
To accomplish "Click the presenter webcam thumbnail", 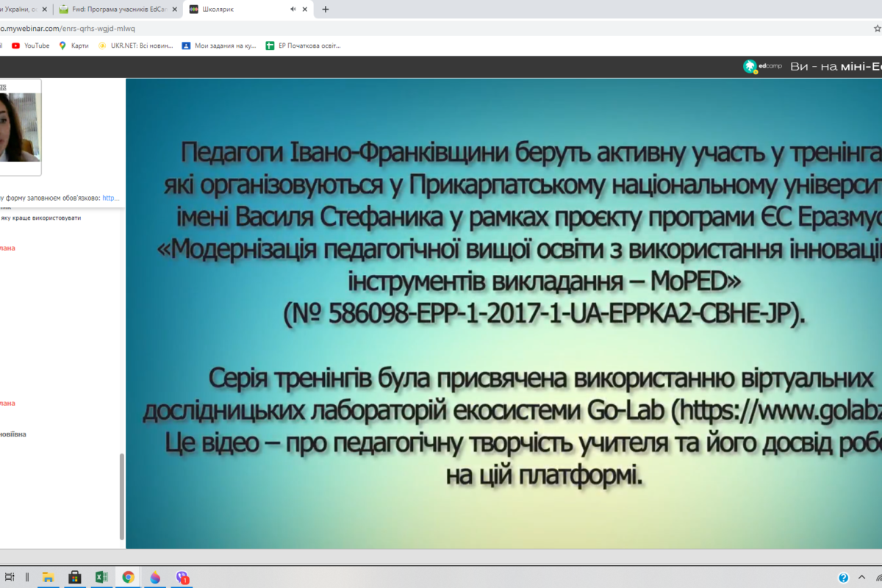I will 20,126.
